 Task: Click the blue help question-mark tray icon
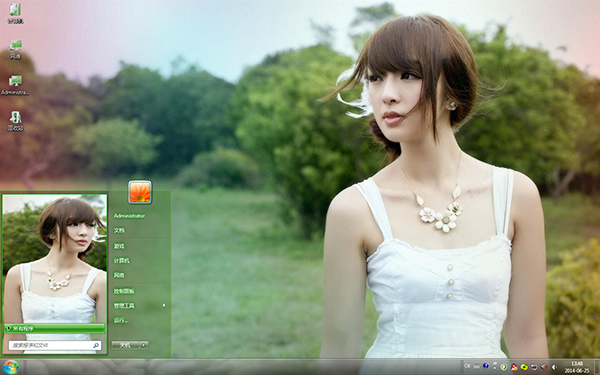486,366
